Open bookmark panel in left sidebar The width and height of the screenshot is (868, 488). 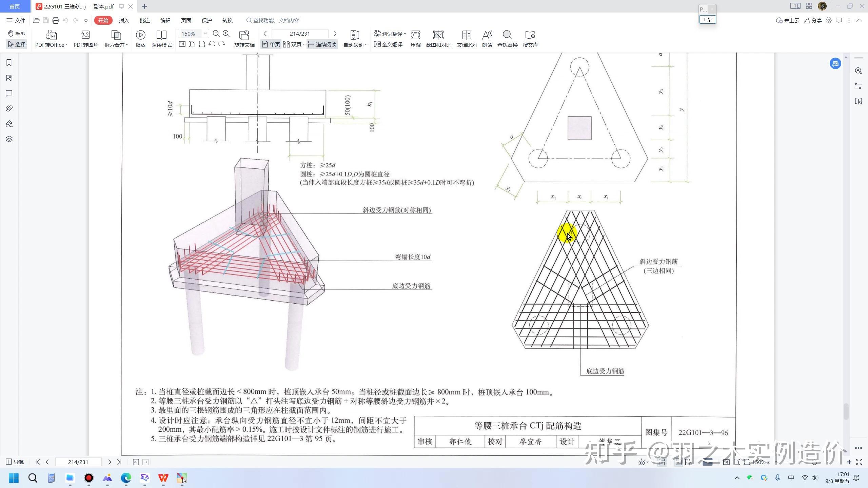[9, 63]
